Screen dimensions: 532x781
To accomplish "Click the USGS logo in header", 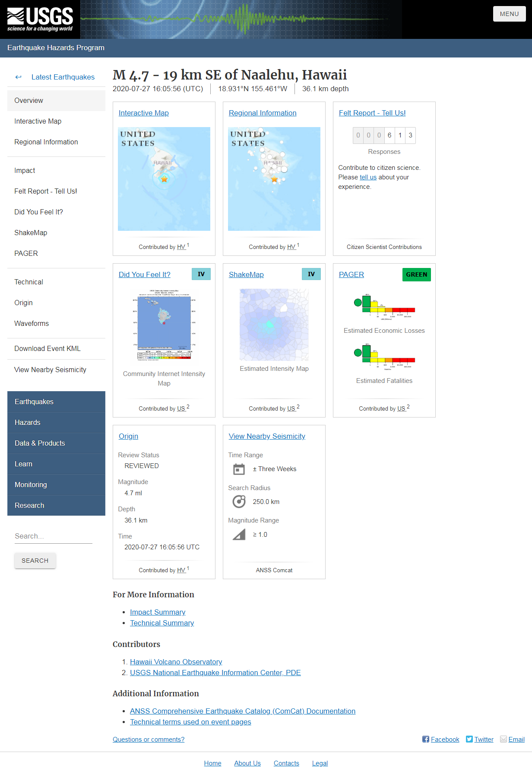I will [40, 19].
